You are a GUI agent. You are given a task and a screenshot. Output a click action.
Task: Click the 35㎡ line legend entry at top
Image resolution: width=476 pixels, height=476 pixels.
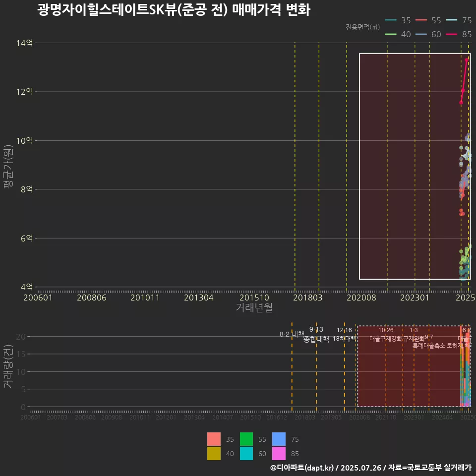coord(398,20)
